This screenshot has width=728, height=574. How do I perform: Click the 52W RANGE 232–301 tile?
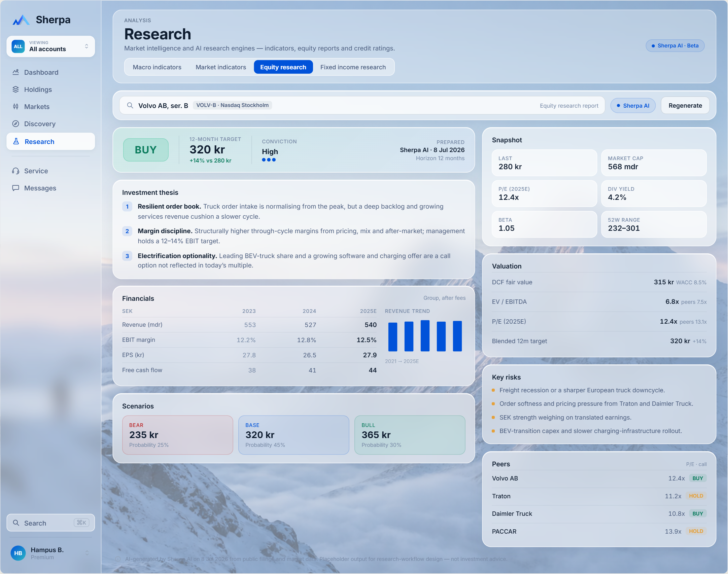click(x=654, y=224)
